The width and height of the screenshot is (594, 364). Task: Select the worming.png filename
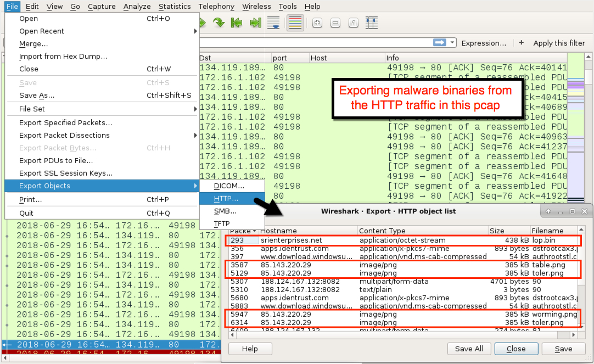pos(554,315)
